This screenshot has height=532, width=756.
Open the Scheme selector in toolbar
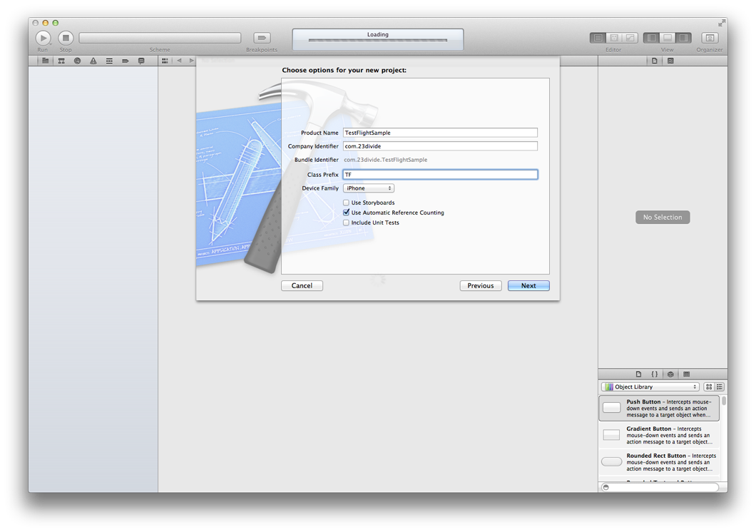pos(160,38)
